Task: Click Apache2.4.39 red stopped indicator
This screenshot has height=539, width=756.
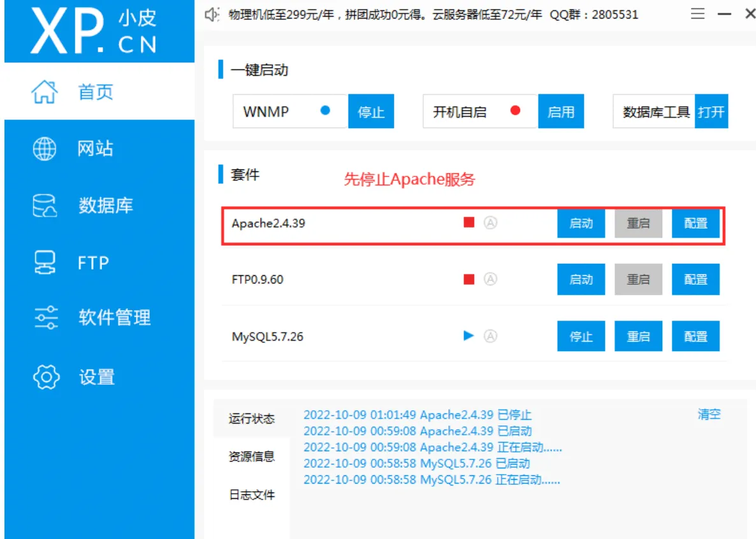Action: click(469, 222)
